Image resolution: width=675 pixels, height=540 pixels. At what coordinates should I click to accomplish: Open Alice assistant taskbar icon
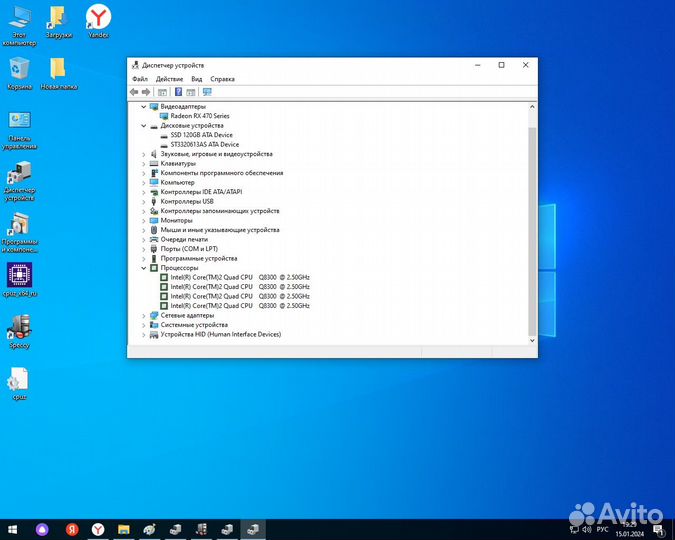pos(42,529)
